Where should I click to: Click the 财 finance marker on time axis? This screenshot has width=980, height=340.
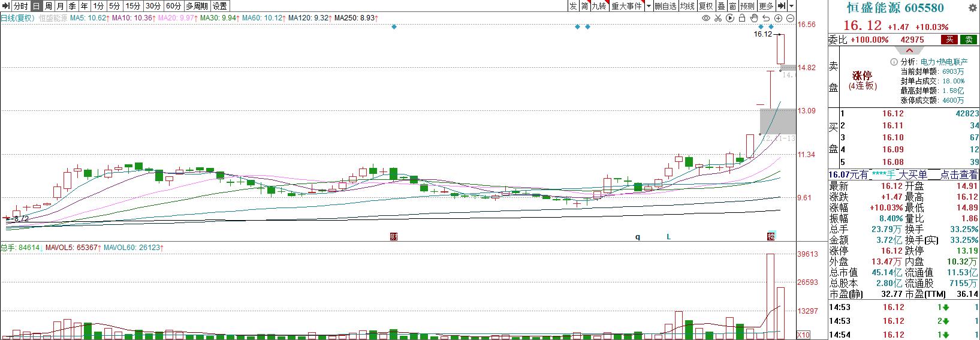394,237
